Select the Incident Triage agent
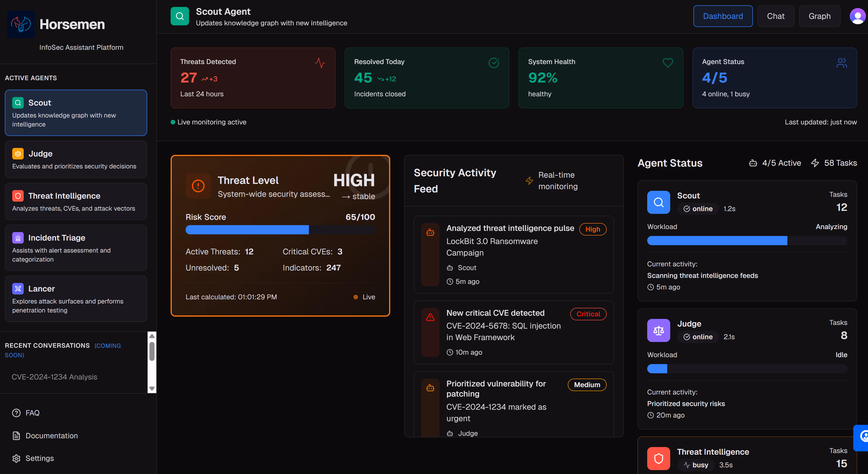This screenshot has height=474, width=868. [76, 248]
